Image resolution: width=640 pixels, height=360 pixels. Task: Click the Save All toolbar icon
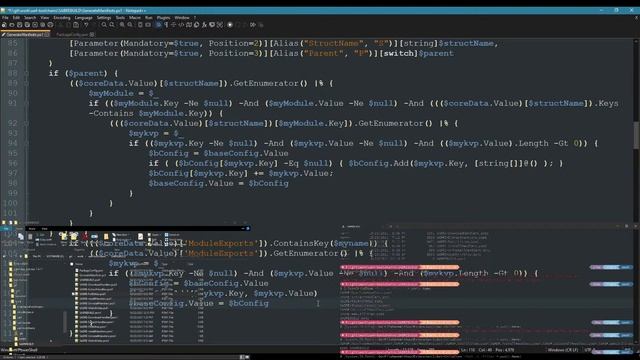(x=27, y=25)
